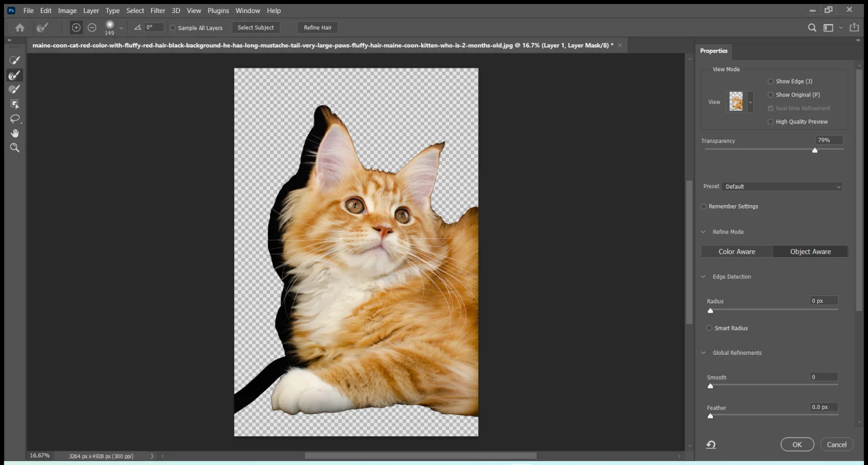Click the Reset workspace arrow icon
The height and width of the screenshot is (465, 868).
click(x=711, y=445)
